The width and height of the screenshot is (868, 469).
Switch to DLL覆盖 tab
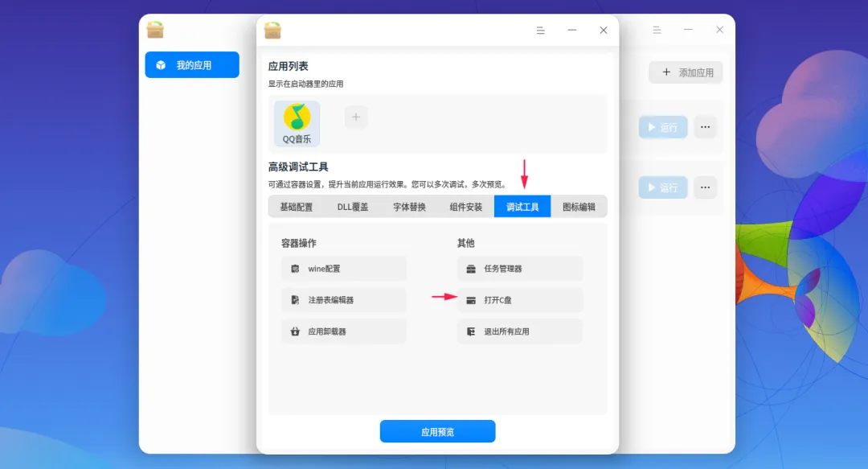353,207
